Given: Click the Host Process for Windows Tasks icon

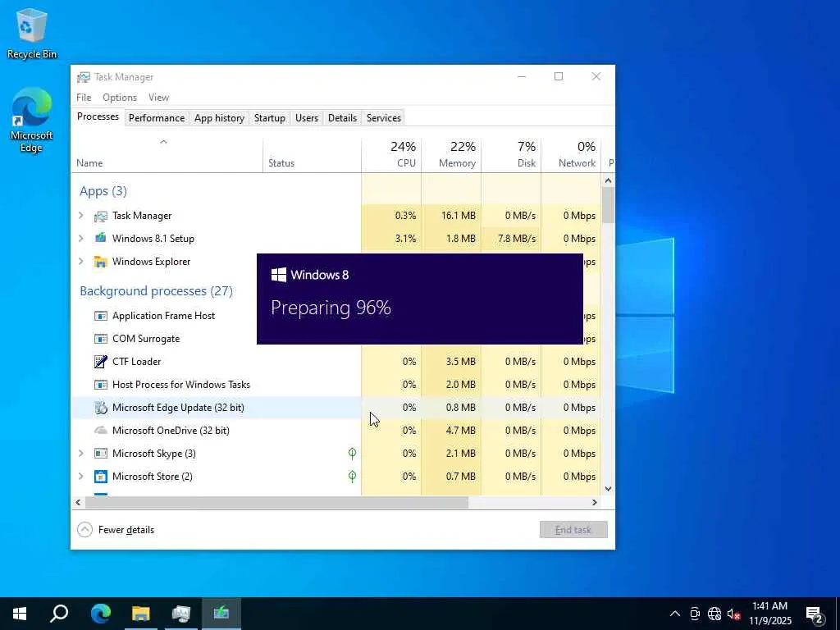Looking at the screenshot, I should (101, 385).
